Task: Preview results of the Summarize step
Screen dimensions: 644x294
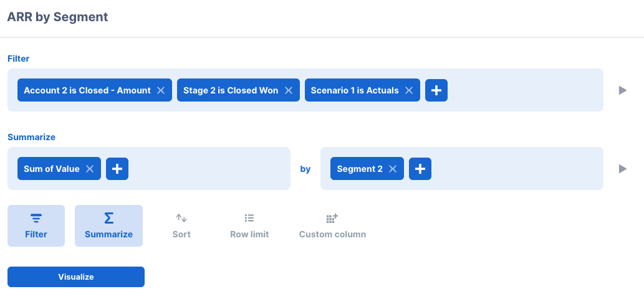Action: [x=622, y=169]
